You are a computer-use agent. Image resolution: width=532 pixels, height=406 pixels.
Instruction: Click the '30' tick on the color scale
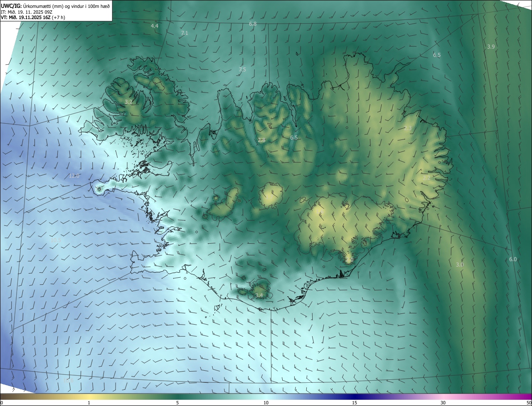(x=443, y=403)
